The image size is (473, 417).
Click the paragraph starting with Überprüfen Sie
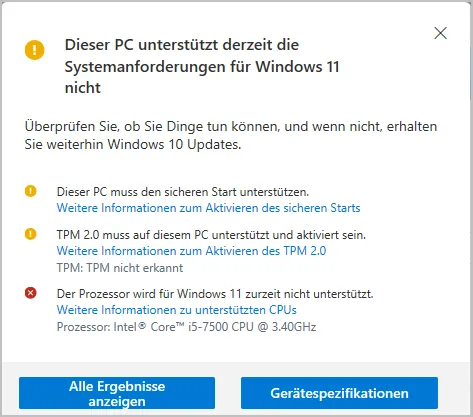[x=231, y=135]
